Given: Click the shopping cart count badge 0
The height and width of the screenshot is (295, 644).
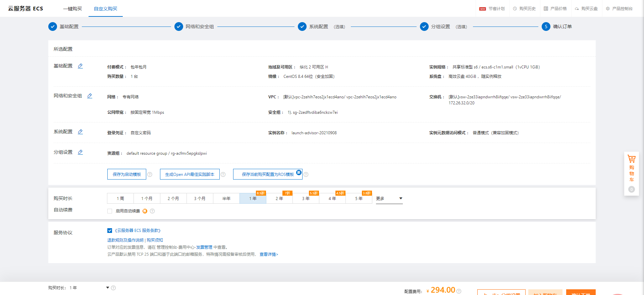Looking at the screenshot, I should point(632,189).
